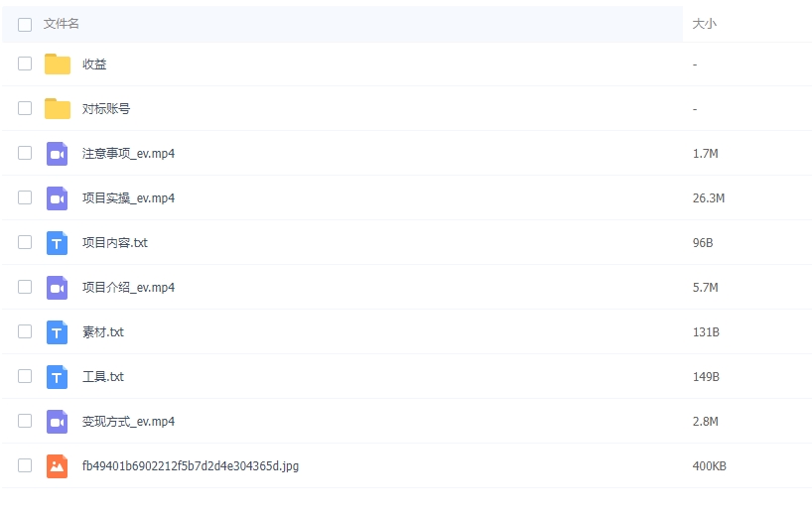The width and height of the screenshot is (812, 516).
Task: Click the 2.8M size cell of 变现方式_ev.mp4
Action: click(706, 422)
